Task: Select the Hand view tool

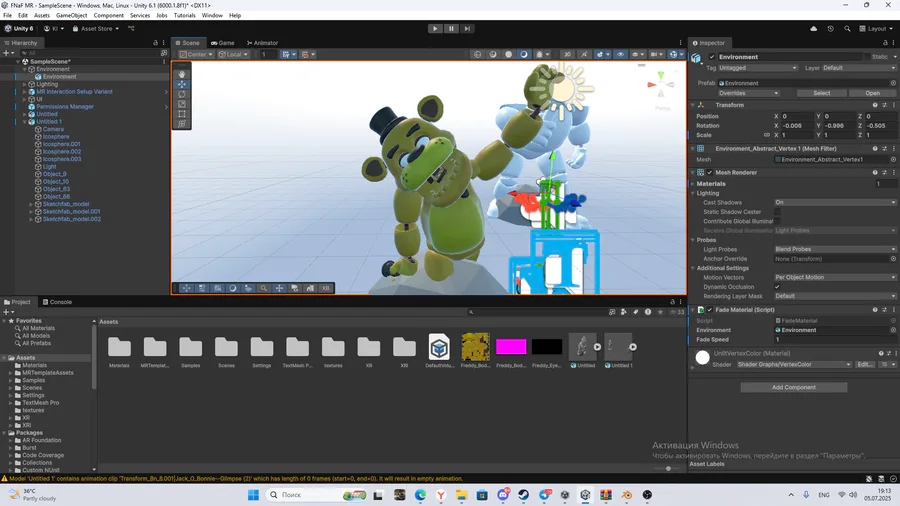Action: tap(182, 74)
